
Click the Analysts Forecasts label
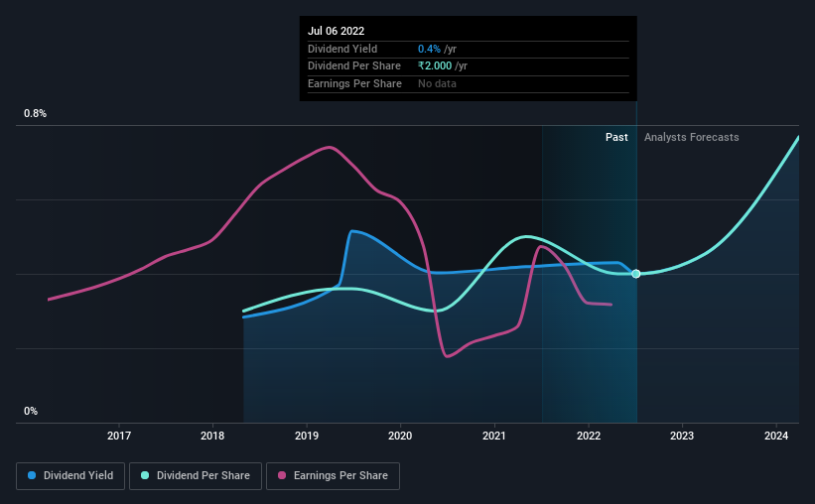(691, 137)
